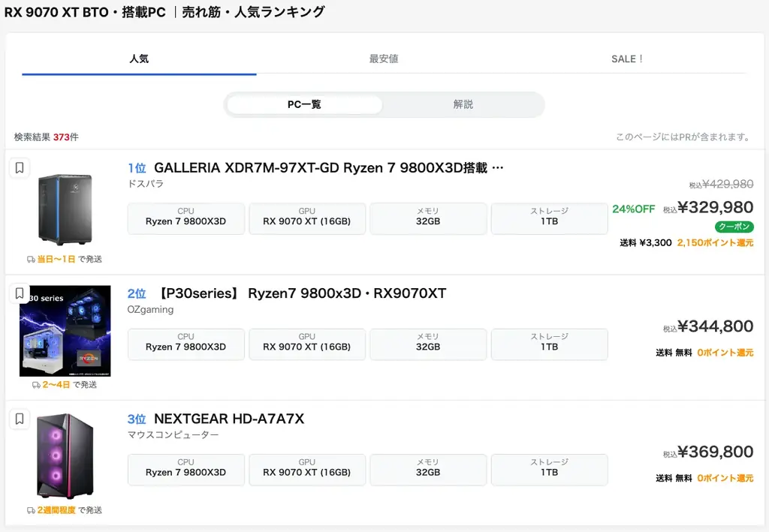Select the 人気 ranking tab

click(x=139, y=59)
